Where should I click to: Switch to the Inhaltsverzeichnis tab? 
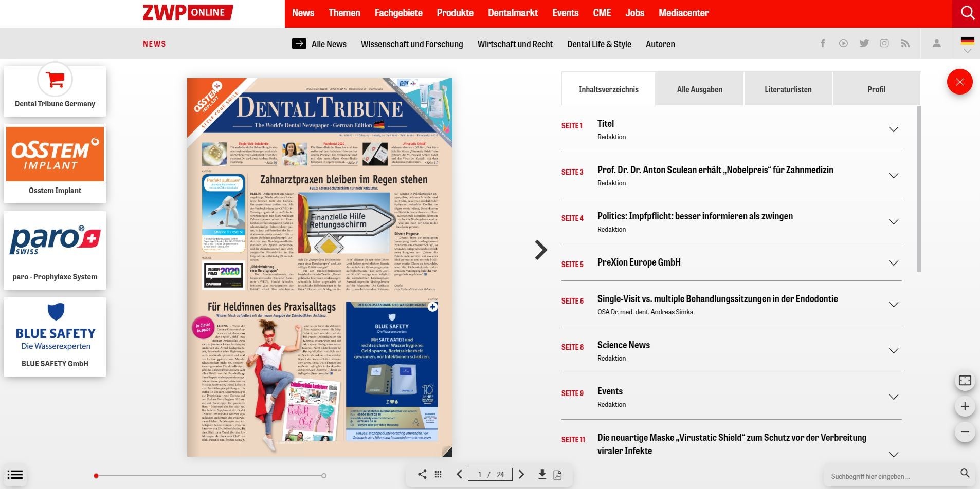pos(608,89)
